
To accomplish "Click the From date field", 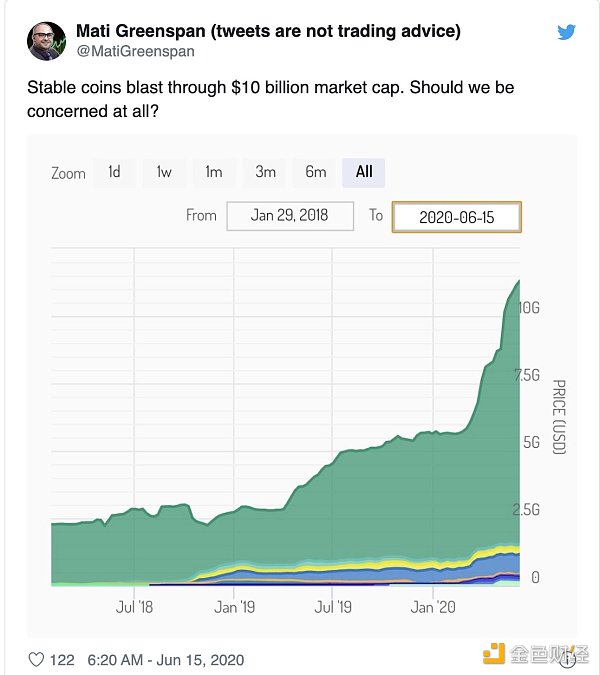I will 290,216.
